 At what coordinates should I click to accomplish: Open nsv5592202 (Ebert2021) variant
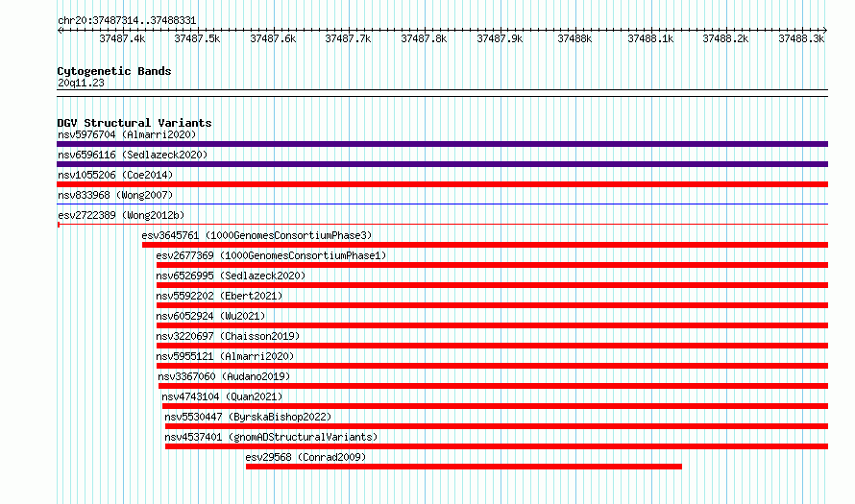tap(219, 296)
